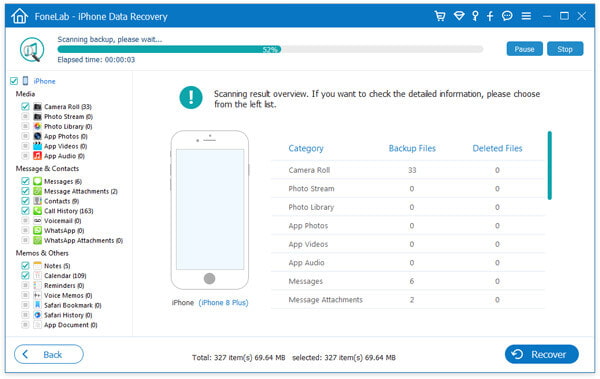Uncheck the Camera Roll checkbox
The image size is (600, 379).
(25, 106)
